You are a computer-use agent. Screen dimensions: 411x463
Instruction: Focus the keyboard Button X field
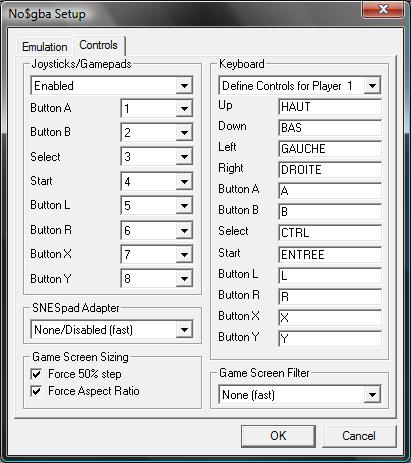[330, 318]
